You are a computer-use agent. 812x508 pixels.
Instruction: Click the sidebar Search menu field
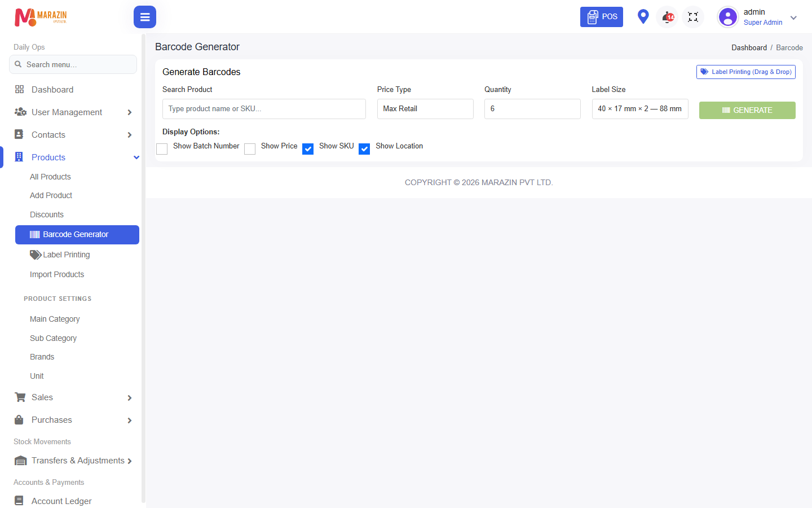(x=73, y=64)
